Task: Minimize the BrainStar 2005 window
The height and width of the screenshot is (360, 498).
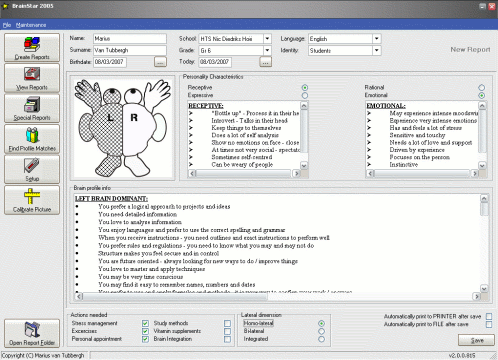Action: (x=483, y=6)
